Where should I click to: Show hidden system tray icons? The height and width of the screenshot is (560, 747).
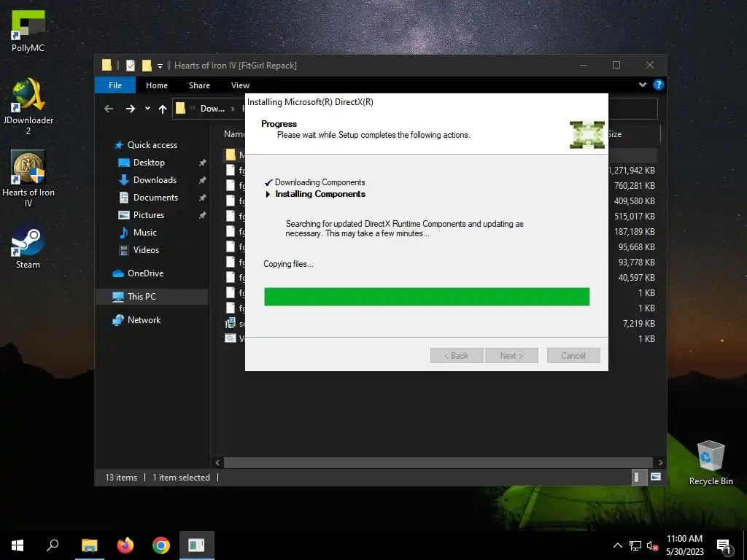tap(617, 545)
